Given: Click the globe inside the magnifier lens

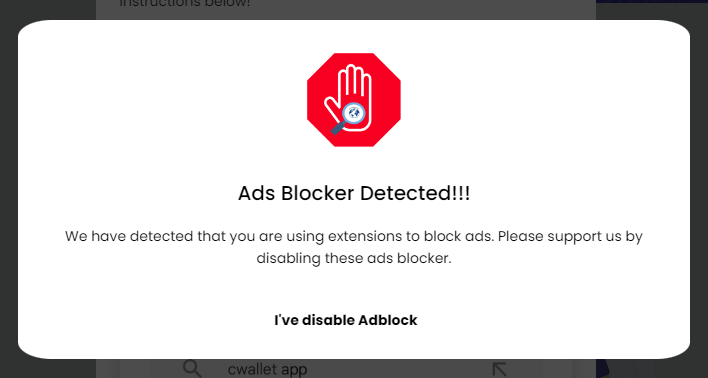Looking at the screenshot, I should [354, 111].
